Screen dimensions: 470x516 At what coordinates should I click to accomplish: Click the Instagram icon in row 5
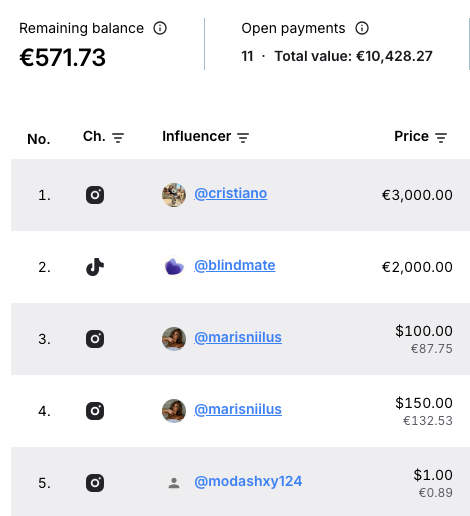95,483
